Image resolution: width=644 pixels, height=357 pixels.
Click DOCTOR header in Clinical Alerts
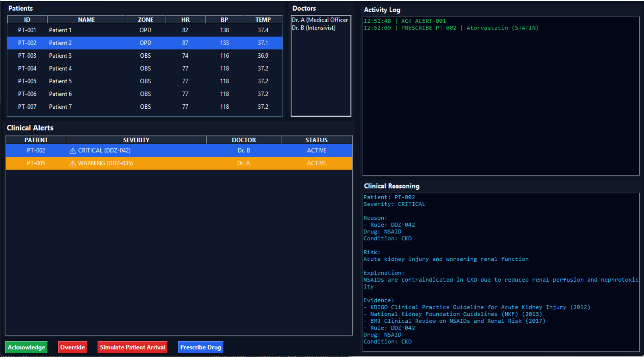click(x=244, y=140)
